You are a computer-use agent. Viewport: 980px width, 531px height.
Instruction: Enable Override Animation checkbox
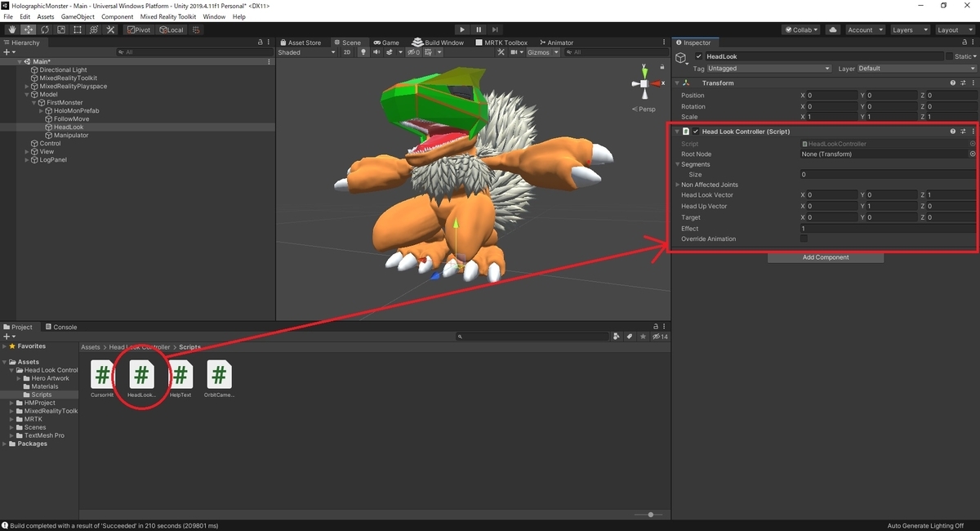[804, 239]
